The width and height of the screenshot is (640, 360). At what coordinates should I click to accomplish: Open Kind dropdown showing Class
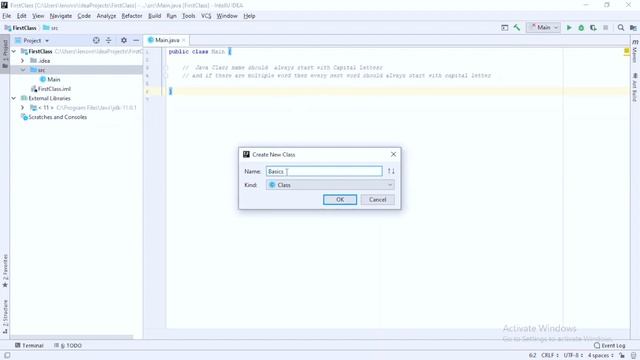click(330, 185)
